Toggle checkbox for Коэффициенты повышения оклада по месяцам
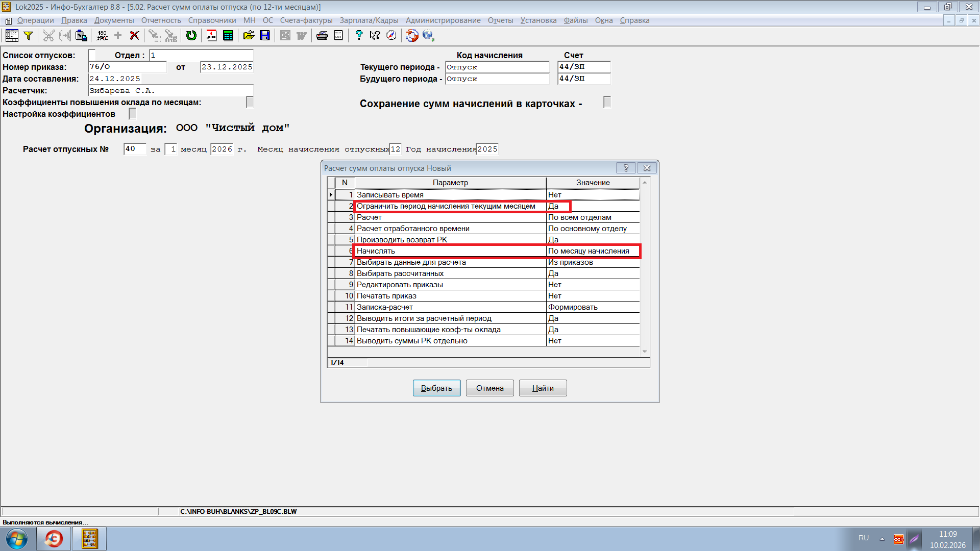 [250, 102]
